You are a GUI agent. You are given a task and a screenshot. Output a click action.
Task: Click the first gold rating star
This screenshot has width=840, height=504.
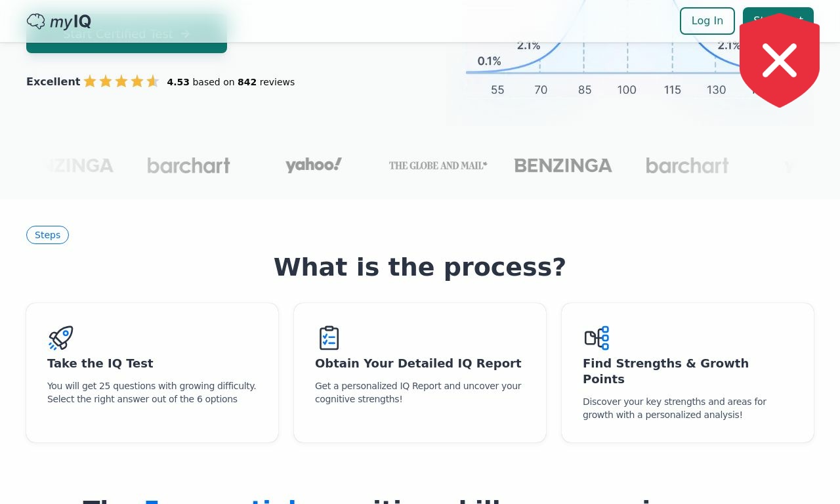[90, 81]
